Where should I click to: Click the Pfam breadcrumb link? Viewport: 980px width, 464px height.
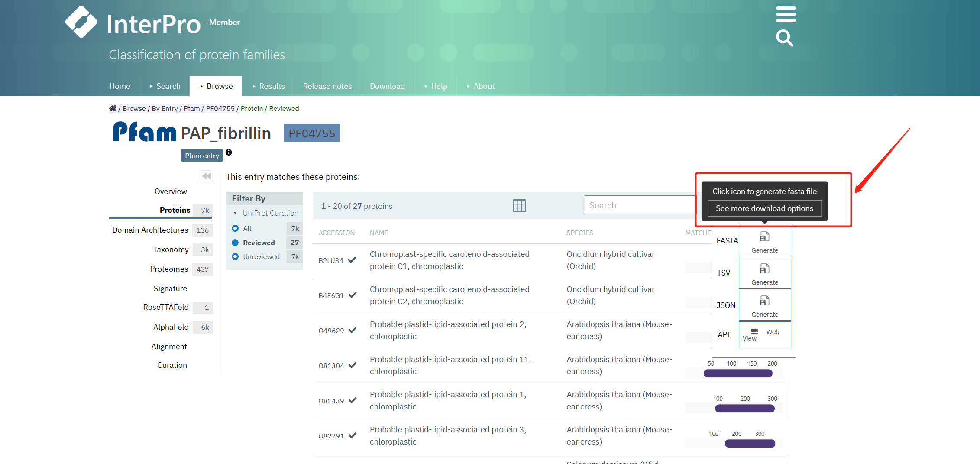pyautogui.click(x=192, y=108)
